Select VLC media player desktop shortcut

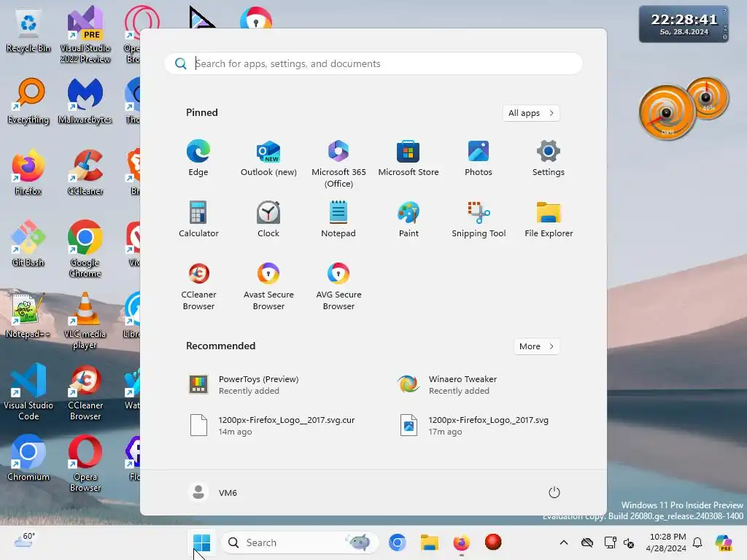click(x=85, y=321)
